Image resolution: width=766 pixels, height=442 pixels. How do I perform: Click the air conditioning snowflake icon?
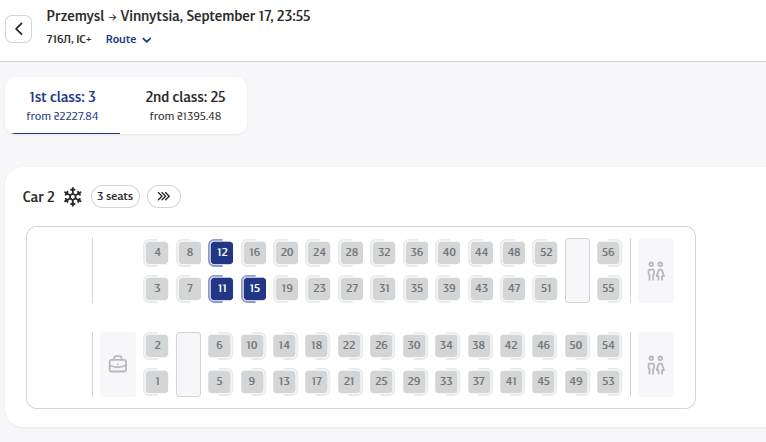tap(73, 197)
